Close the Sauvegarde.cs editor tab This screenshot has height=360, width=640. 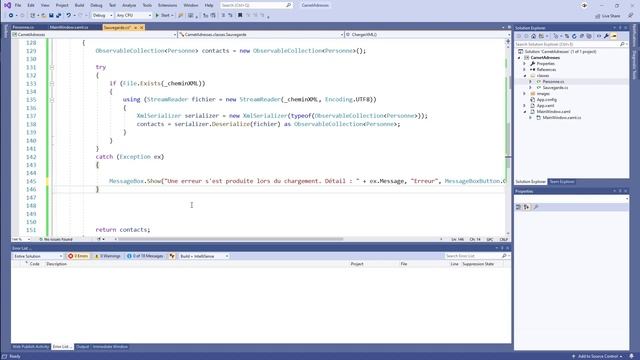click(142, 27)
